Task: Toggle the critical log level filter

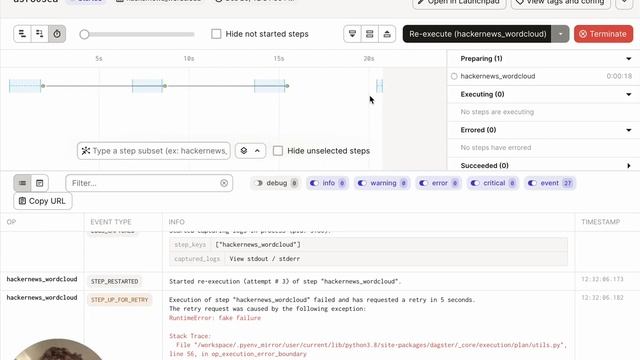Action: point(493,183)
